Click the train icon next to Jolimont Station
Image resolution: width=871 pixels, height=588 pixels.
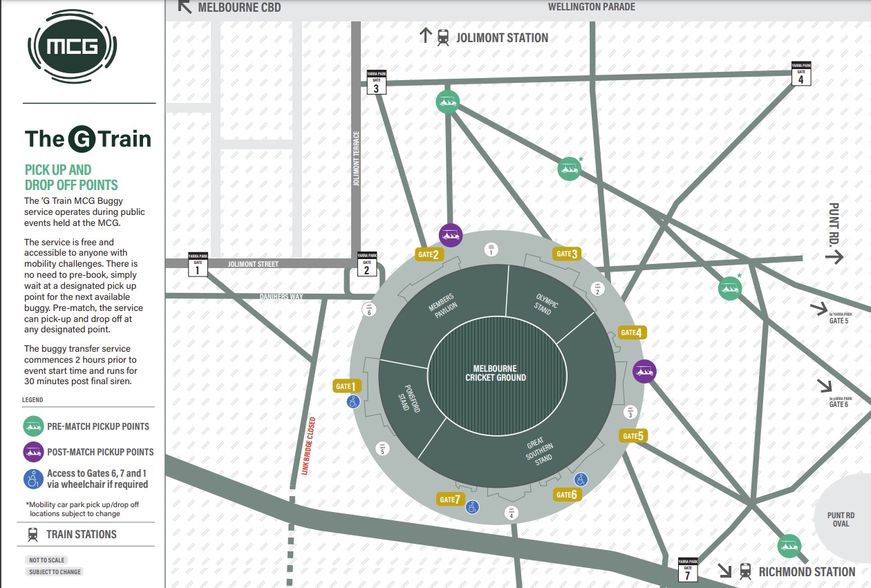click(443, 37)
